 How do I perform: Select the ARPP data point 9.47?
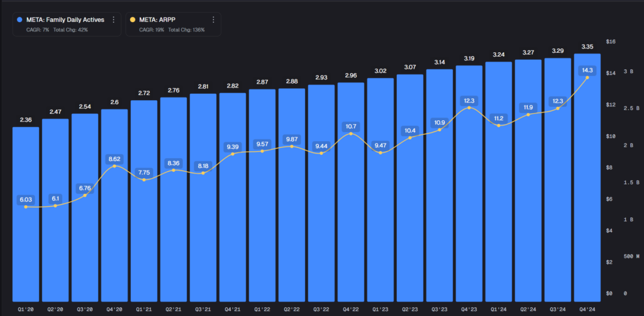[380, 153]
